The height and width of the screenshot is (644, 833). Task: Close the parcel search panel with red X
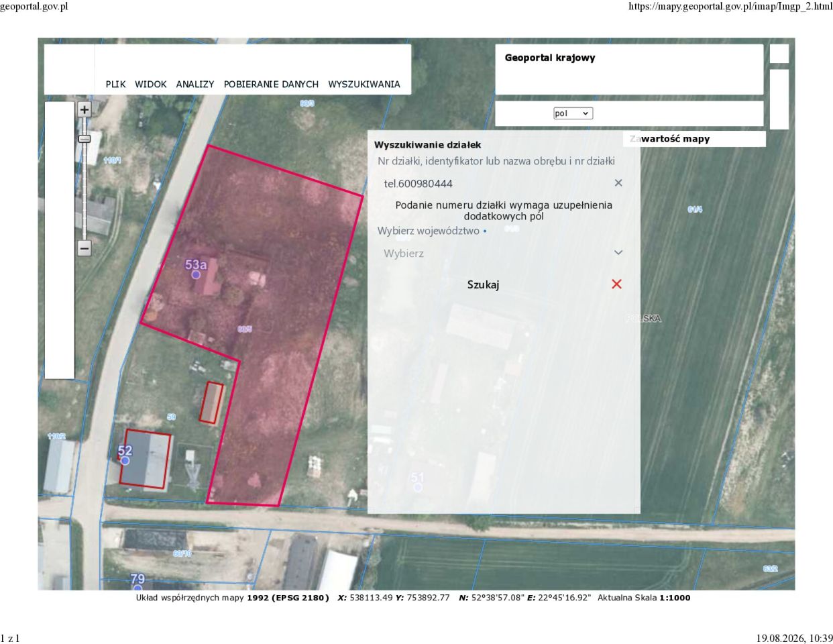[616, 284]
